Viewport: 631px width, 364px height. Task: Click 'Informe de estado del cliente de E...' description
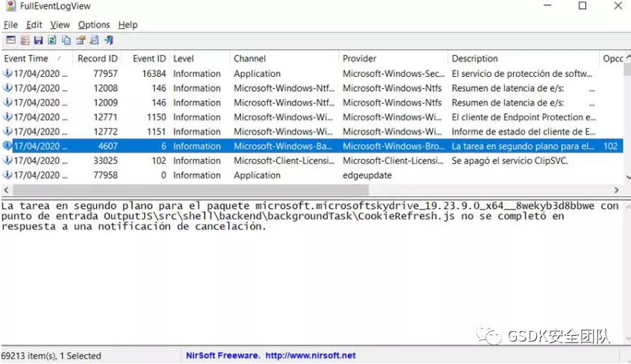point(523,131)
